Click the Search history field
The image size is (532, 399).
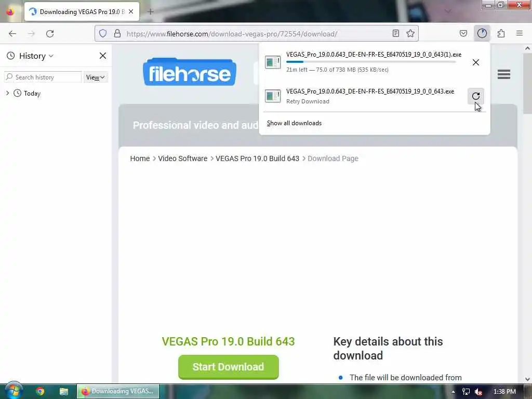point(43,77)
